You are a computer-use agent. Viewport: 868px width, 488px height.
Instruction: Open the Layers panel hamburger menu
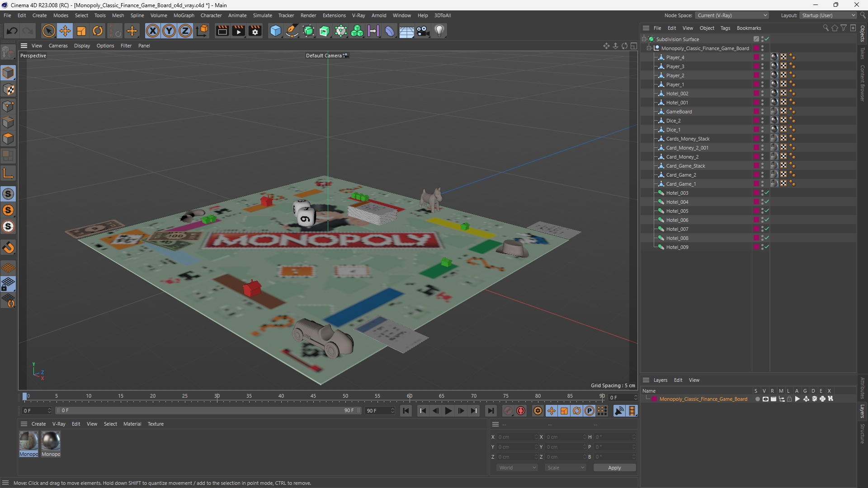[x=646, y=380]
